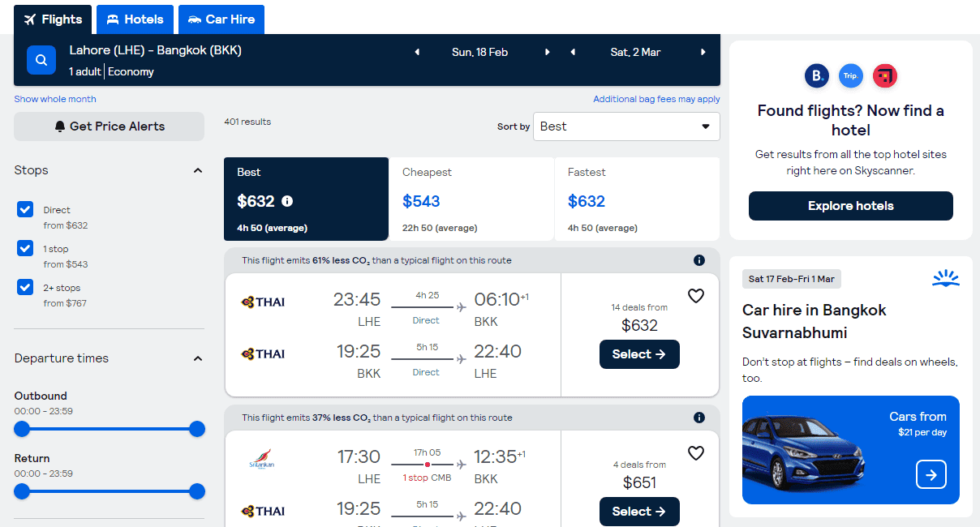The height and width of the screenshot is (527, 980).
Task: Click 4 deals from text
Action: 639,465
